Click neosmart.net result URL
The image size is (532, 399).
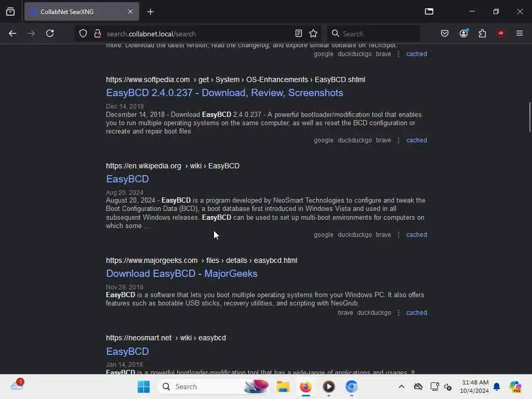(x=166, y=338)
